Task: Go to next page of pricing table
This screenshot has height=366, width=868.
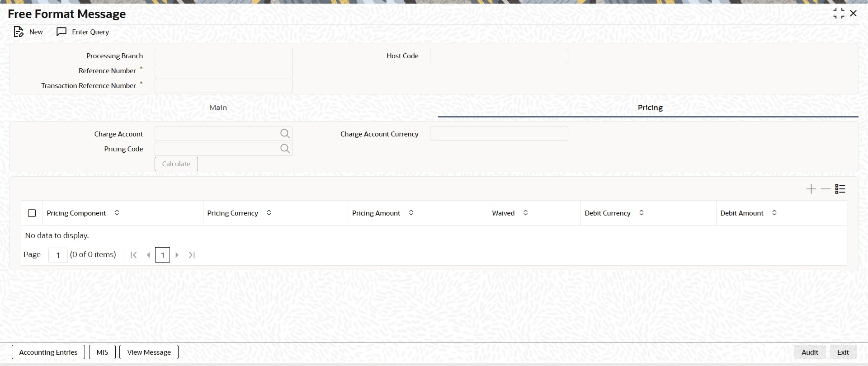Action: (177, 255)
